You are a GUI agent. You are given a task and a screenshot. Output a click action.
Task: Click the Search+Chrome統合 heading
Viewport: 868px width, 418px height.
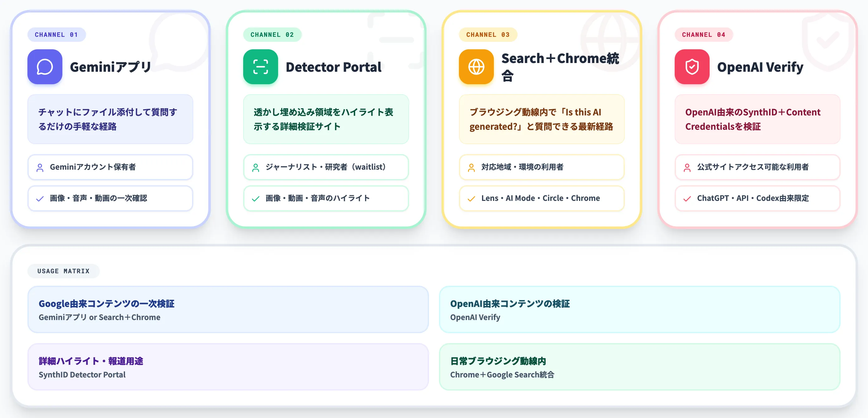point(560,67)
